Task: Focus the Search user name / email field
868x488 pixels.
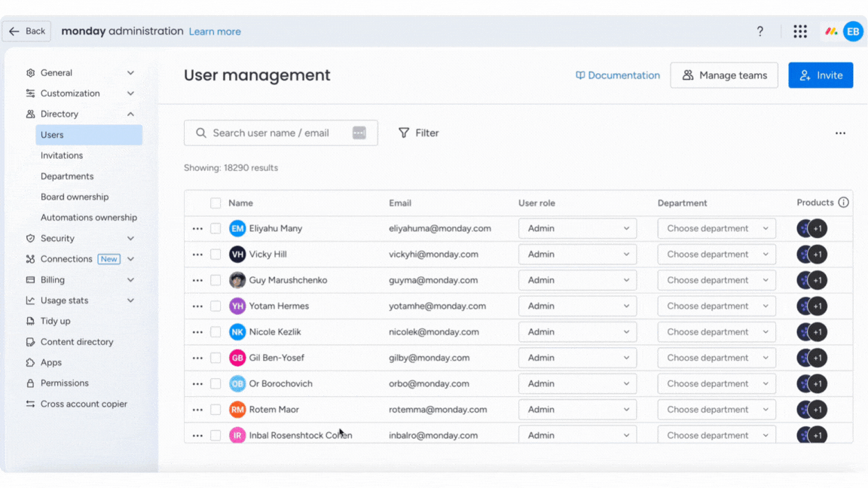Action: pyautogui.click(x=280, y=133)
